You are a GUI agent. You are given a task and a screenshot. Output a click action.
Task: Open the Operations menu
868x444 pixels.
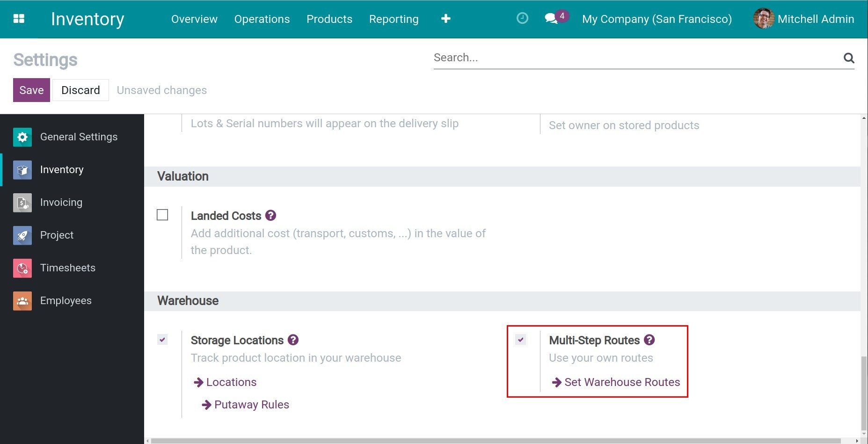pyautogui.click(x=262, y=19)
